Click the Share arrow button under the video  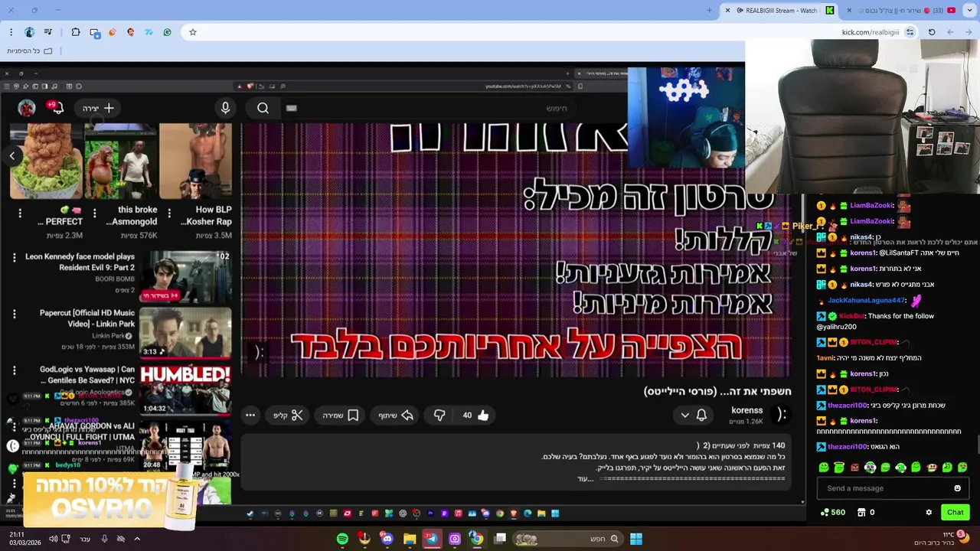[396, 415]
